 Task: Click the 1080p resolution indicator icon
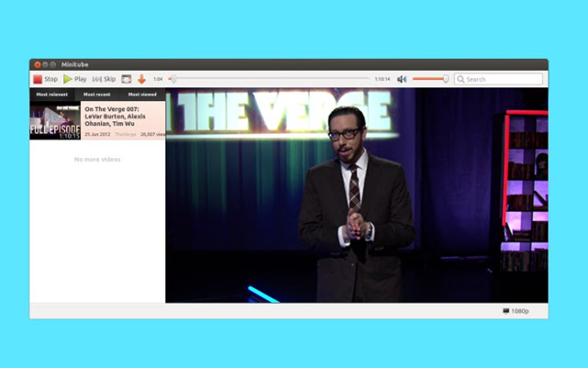(506, 310)
